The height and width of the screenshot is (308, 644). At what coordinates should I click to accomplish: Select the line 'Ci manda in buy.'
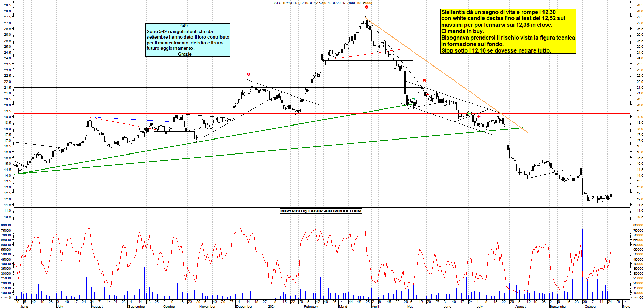(462, 31)
